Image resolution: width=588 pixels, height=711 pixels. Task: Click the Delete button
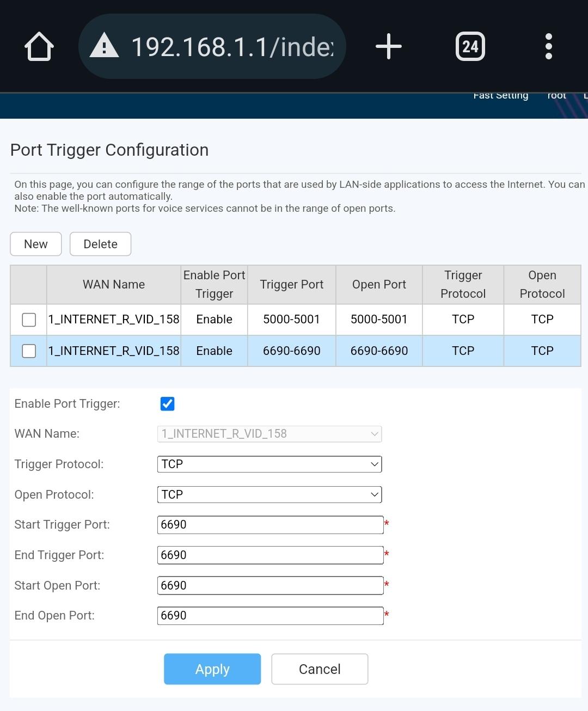coord(100,244)
